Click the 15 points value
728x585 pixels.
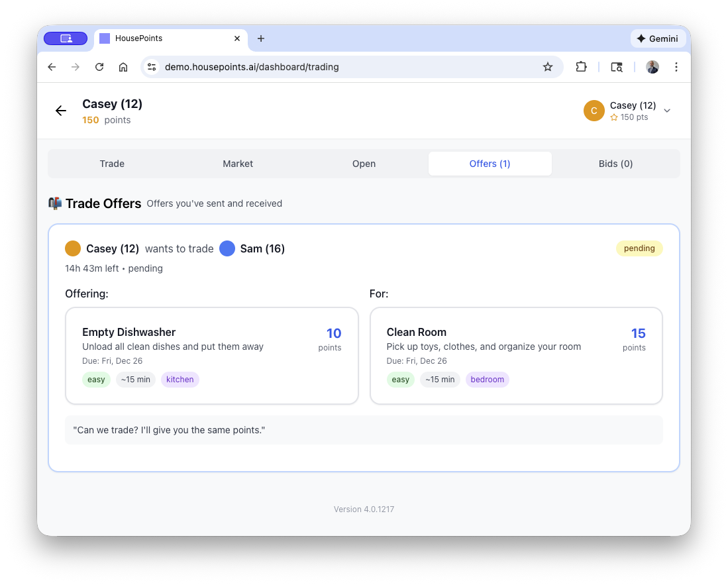[638, 333]
